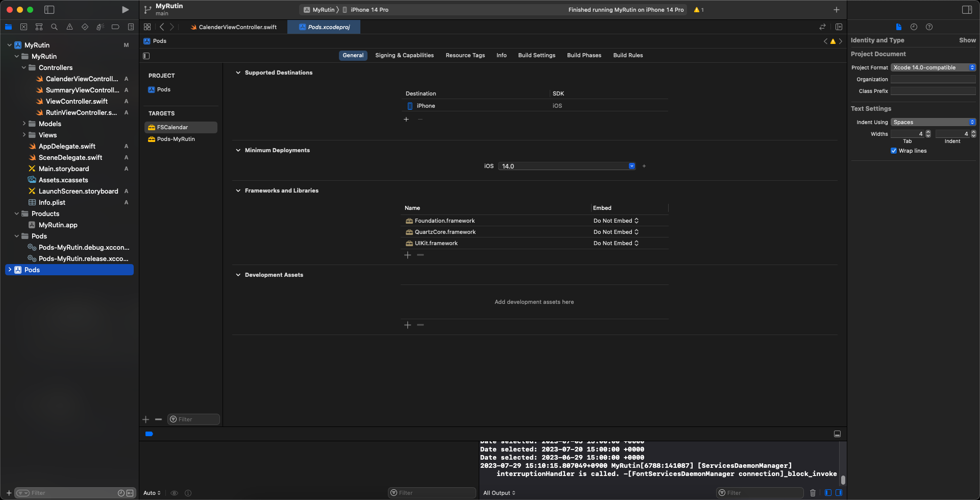This screenshot has width=980, height=500.
Task: Switch to the Build Settings tab
Action: coord(536,55)
